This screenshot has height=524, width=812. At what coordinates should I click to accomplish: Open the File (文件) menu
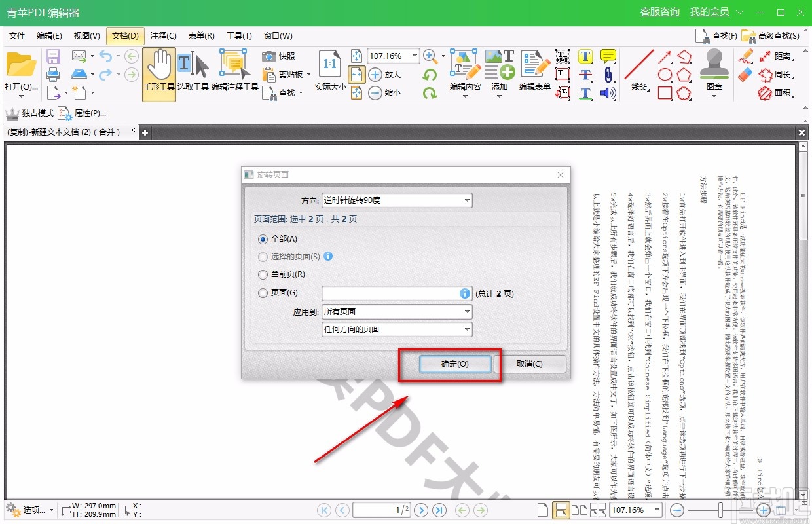(17, 36)
